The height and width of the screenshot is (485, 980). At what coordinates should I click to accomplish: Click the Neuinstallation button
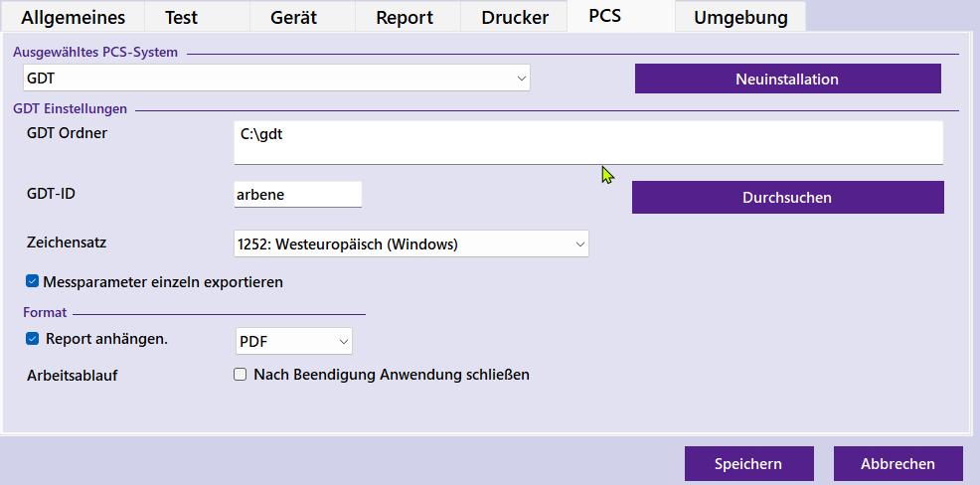[787, 79]
